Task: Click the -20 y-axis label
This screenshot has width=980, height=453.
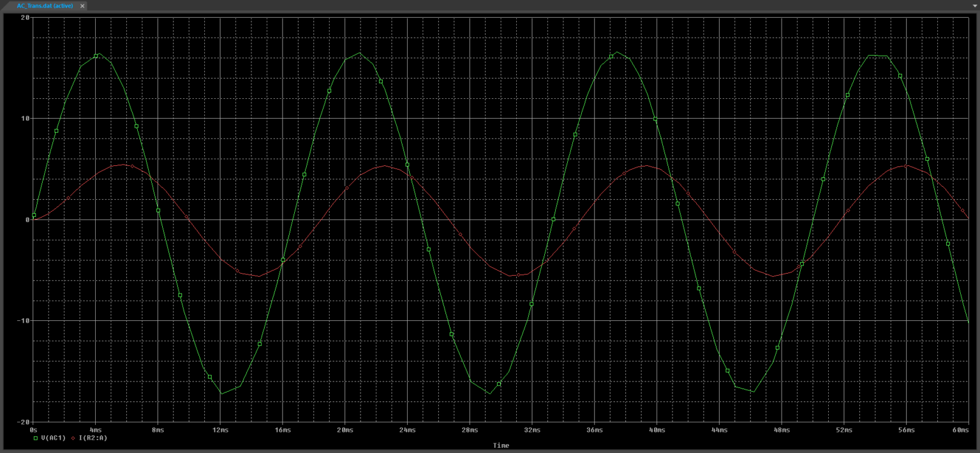Action: (x=24, y=422)
